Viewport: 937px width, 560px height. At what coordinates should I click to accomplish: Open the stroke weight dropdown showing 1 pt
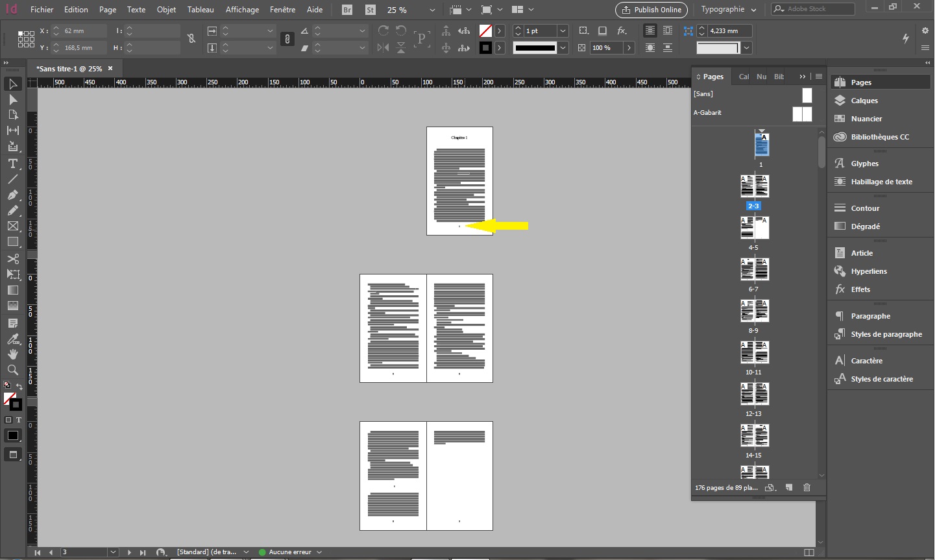[563, 30]
